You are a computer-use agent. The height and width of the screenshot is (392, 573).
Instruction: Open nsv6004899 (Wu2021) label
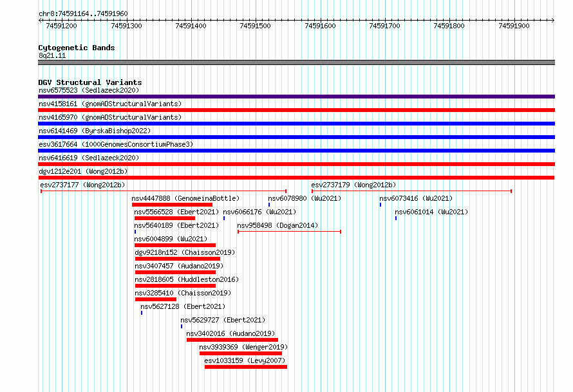pos(171,239)
